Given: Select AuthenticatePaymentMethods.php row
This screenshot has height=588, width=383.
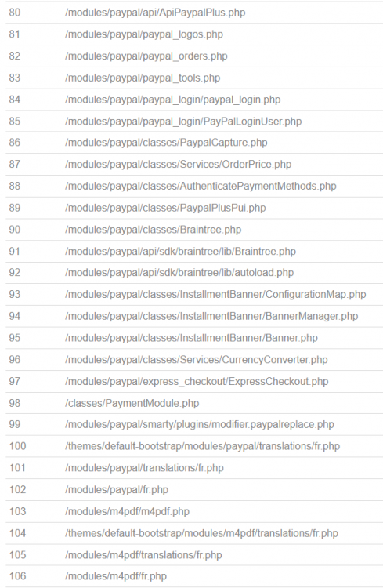Looking at the screenshot, I should tap(194, 187).
